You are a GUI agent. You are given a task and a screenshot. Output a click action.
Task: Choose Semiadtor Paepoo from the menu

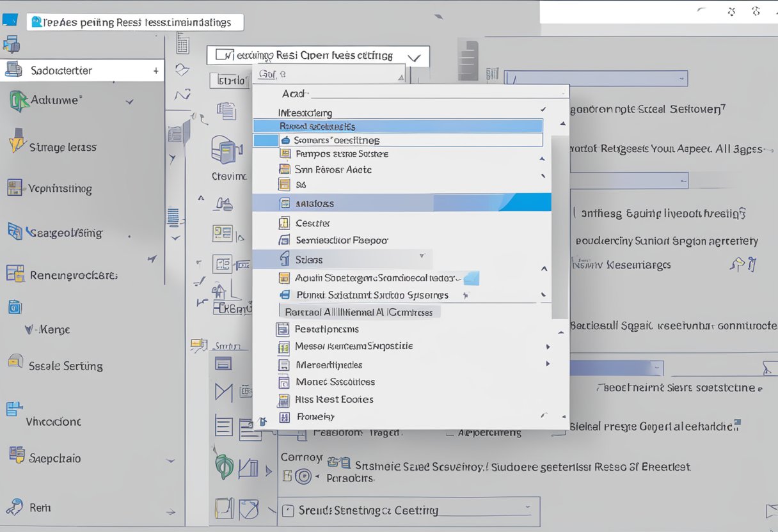(x=342, y=240)
